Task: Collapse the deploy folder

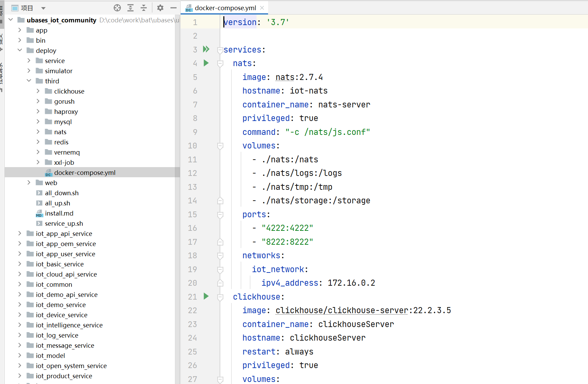Action: click(x=20, y=50)
